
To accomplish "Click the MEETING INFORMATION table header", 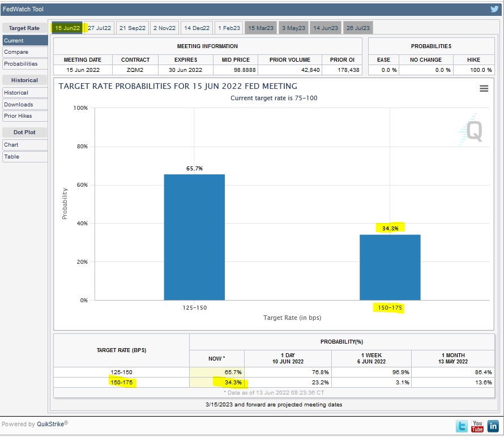I will (207, 46).
